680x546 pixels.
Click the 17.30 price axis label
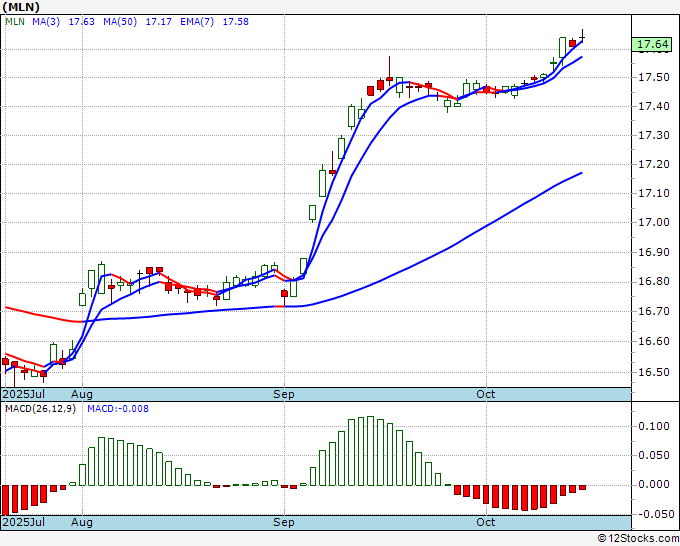654,135
